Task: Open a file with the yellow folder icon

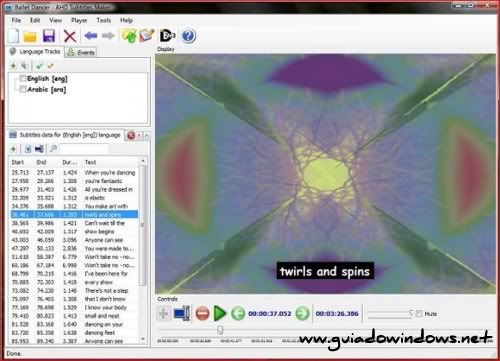Action: [x=30, y=36]
